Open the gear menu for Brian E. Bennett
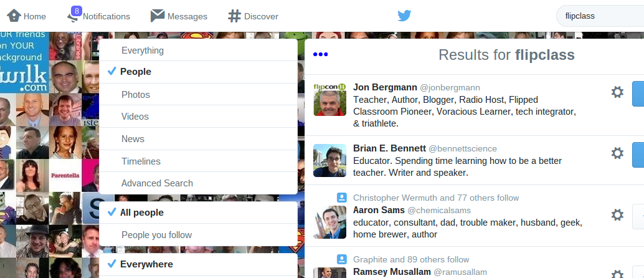 617,153
